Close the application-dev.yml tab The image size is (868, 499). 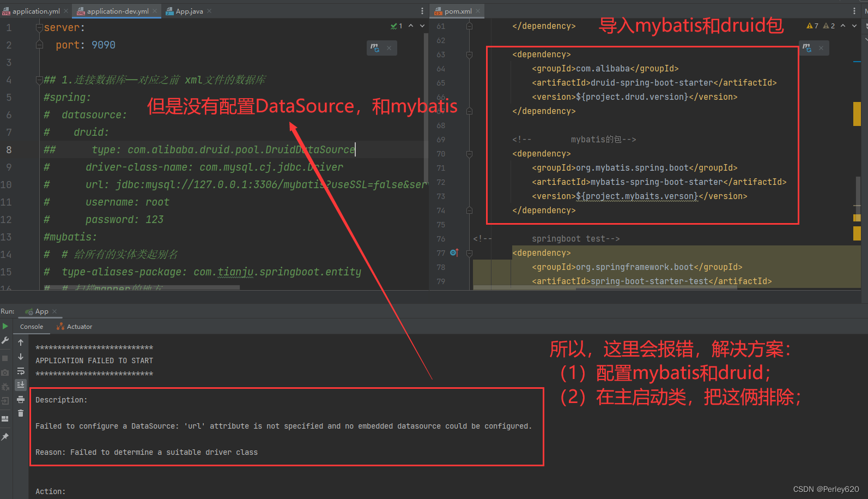pyautogui.click(x=155, y=11)
